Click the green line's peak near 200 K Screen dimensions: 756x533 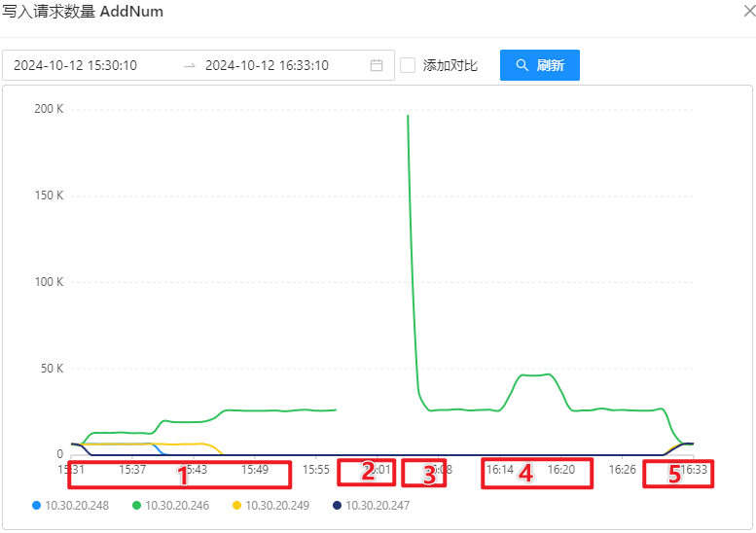tap(408, 116)
